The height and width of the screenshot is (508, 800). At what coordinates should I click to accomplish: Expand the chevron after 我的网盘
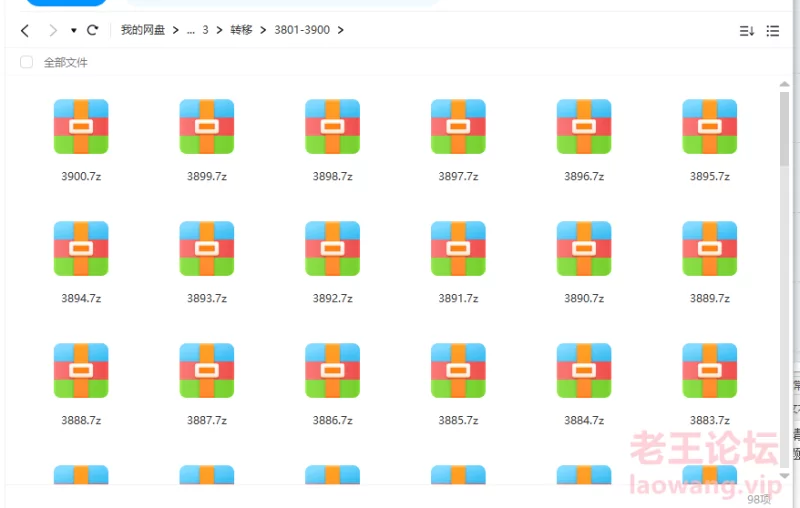click(x=176, y=30)
